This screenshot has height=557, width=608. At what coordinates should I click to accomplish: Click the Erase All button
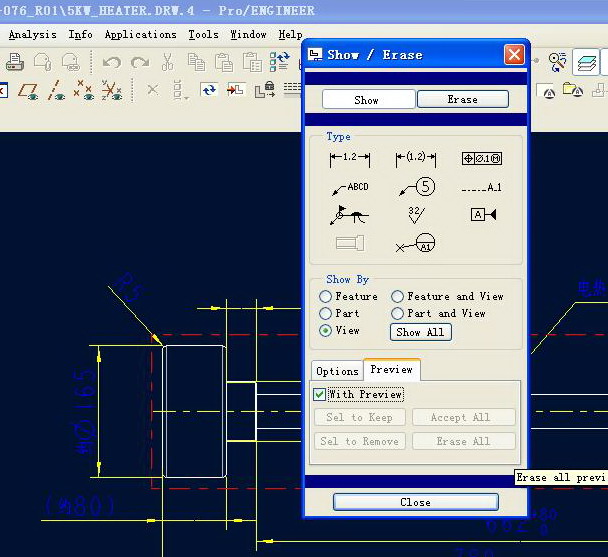(x=464, y=441)
